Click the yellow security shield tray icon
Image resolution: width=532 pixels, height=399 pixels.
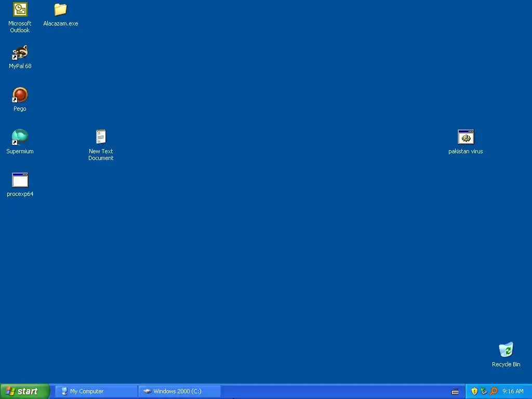pyautogui.click(x=474, y=391)
